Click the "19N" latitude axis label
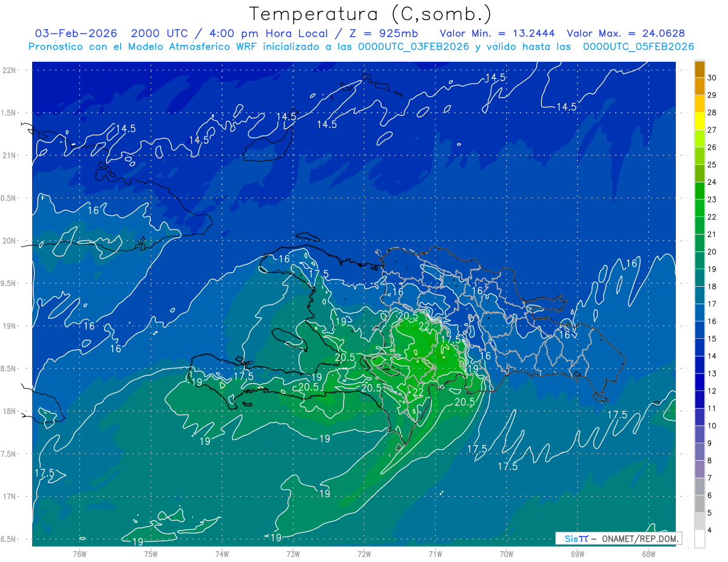Viewport: 728px width, 562px height. point(9,326)
